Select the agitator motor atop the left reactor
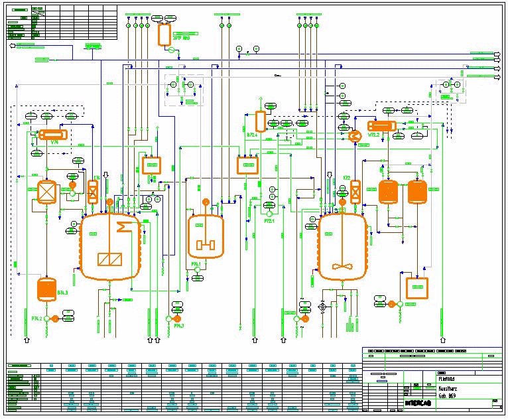Screen dimensions: 508x420 (110, 202)
